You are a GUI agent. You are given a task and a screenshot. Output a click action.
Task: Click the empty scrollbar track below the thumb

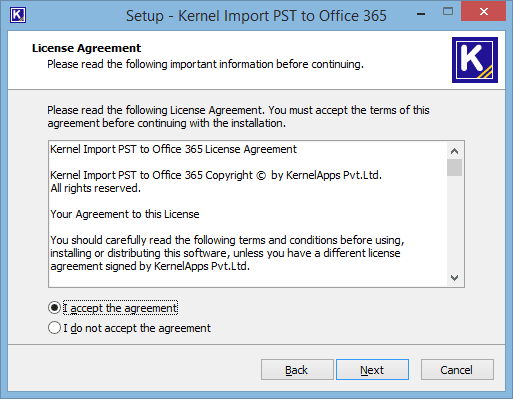(454, 223)
